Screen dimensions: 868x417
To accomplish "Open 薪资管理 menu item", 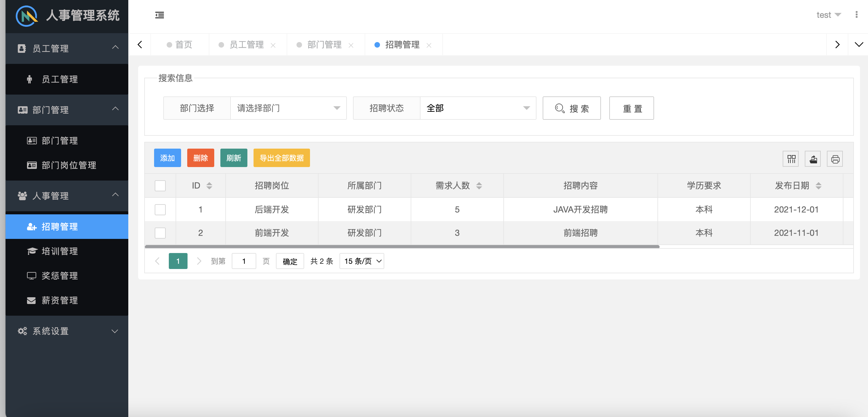I will pyautogui.click(x=67, y=300).
